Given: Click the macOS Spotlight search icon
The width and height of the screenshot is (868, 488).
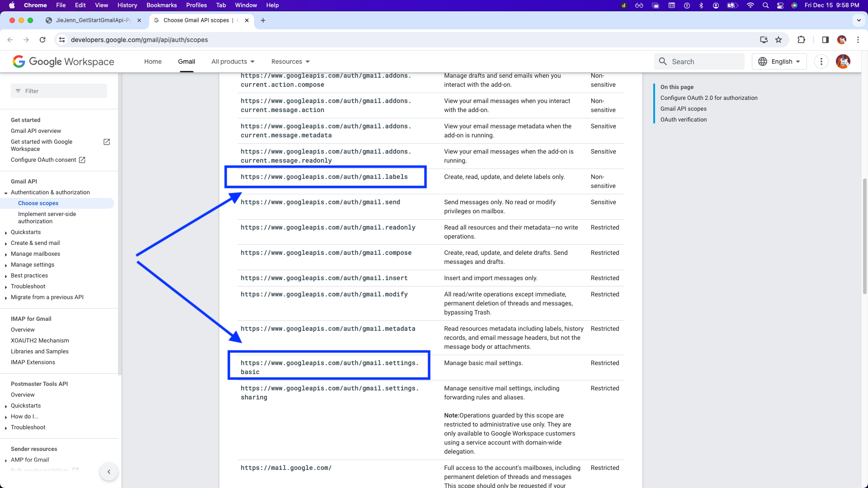Looking at the screenshot, I should 765,5.
